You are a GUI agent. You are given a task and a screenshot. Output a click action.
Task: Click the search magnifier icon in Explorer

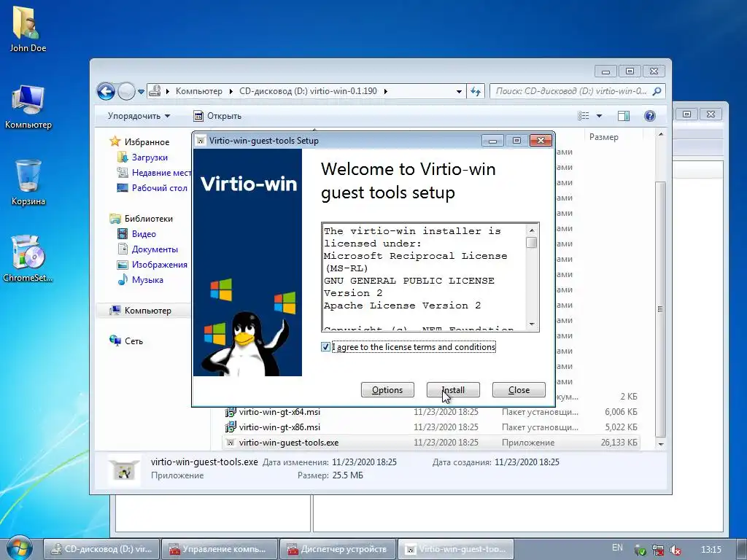[657, 91]
